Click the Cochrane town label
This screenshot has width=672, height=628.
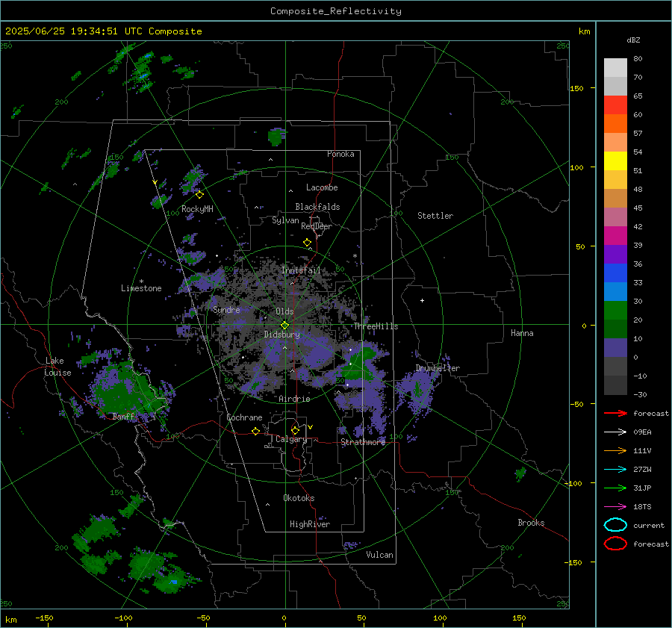(x=244, y=417)
